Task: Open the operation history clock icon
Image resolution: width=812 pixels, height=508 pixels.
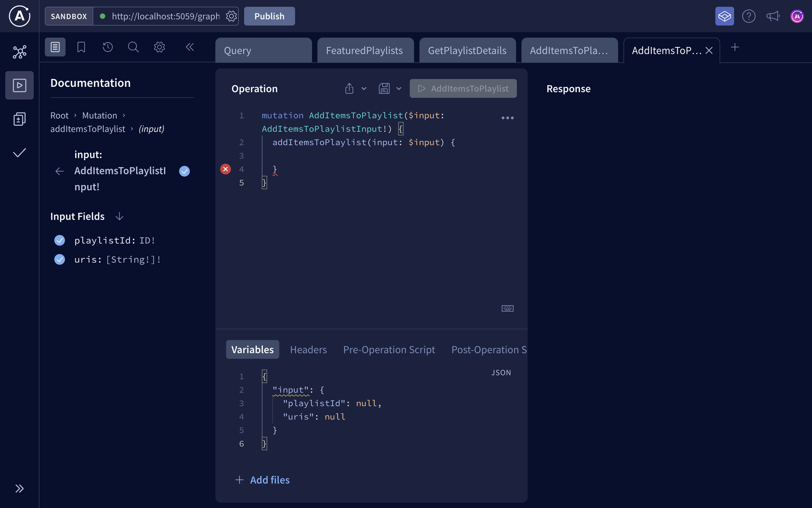Action: coord(107,47)
